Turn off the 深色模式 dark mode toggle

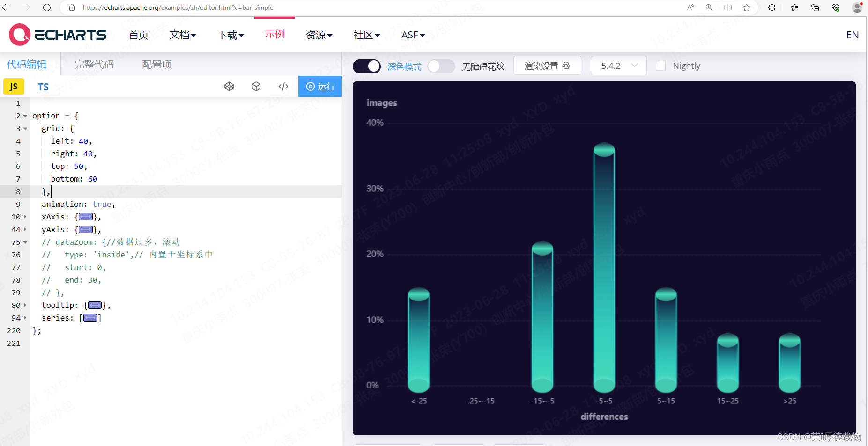click(367, 66)
